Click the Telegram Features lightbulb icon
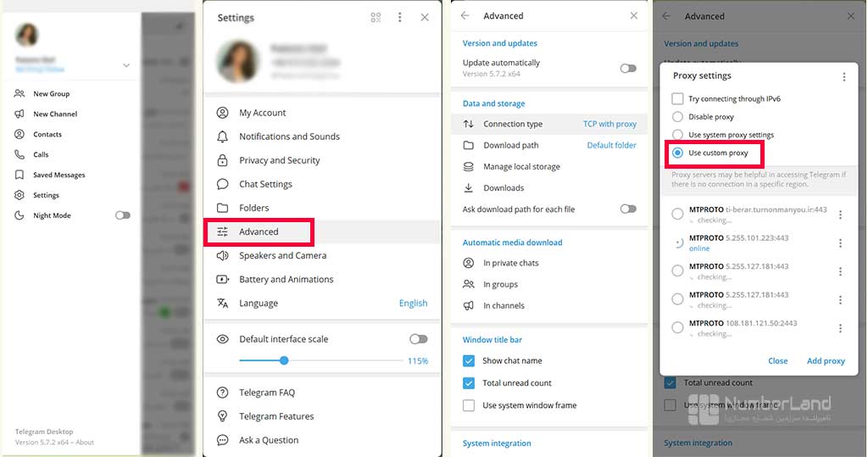 tap(223, 416)
